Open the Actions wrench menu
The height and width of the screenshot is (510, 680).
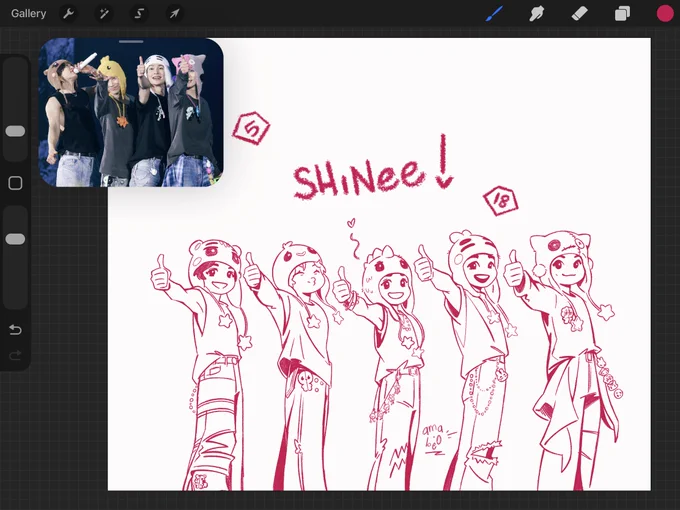[68, 13]
